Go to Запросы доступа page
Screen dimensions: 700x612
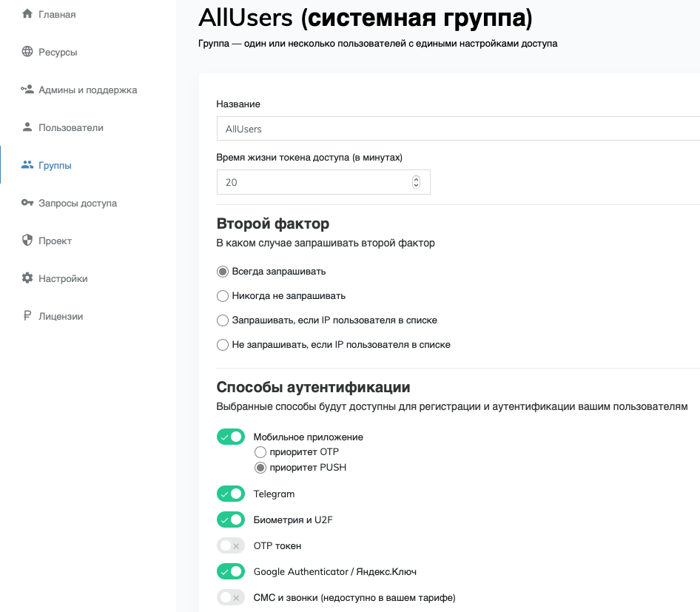coord(74,202)
